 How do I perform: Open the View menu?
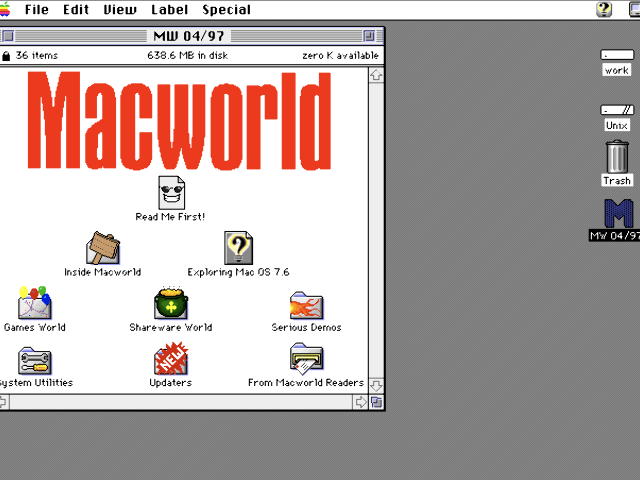pyautogui.click(x=120, y=9)
